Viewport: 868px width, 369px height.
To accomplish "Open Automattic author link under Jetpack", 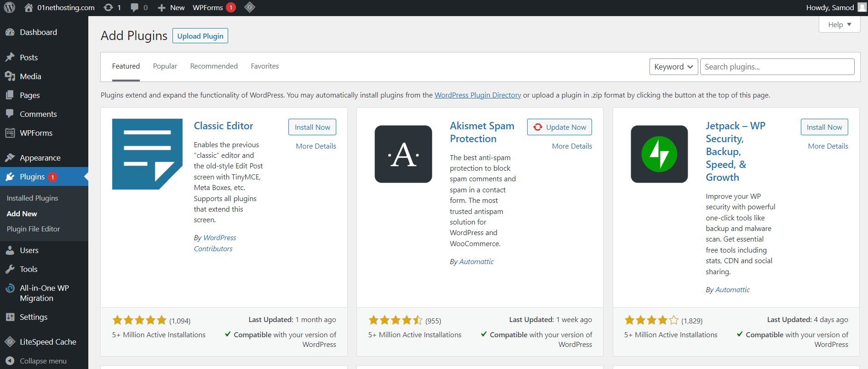I will point(732,289).
